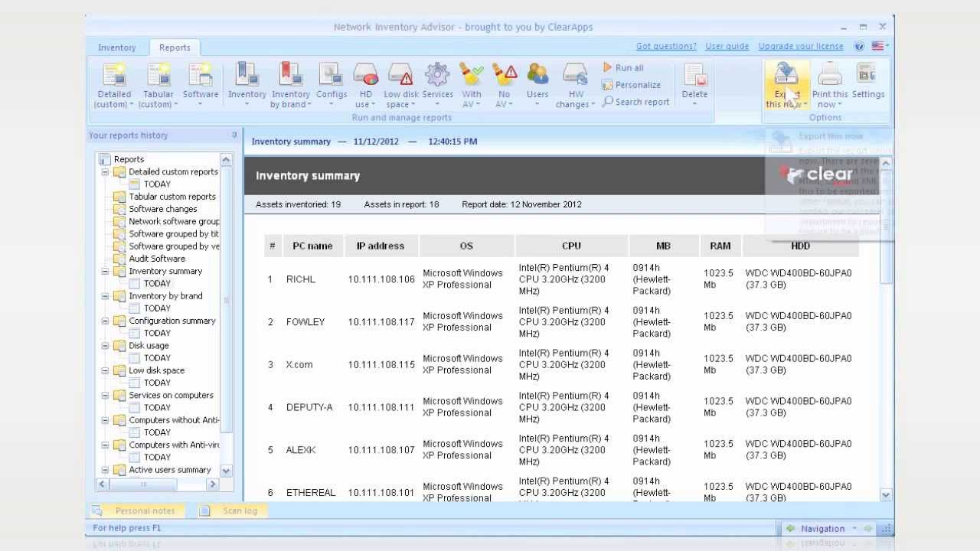Open Detailed (custom) report icon

pyautogui.click(x=114, y=75)
